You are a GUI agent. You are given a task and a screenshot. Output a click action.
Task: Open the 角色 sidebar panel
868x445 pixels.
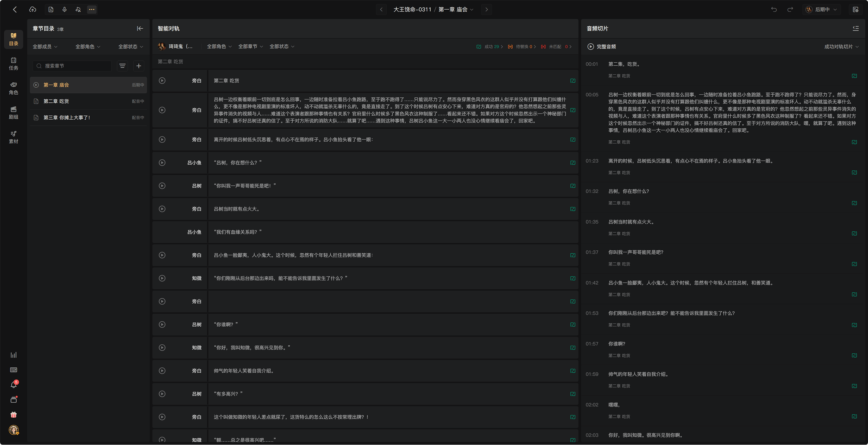tap(14, 88)
